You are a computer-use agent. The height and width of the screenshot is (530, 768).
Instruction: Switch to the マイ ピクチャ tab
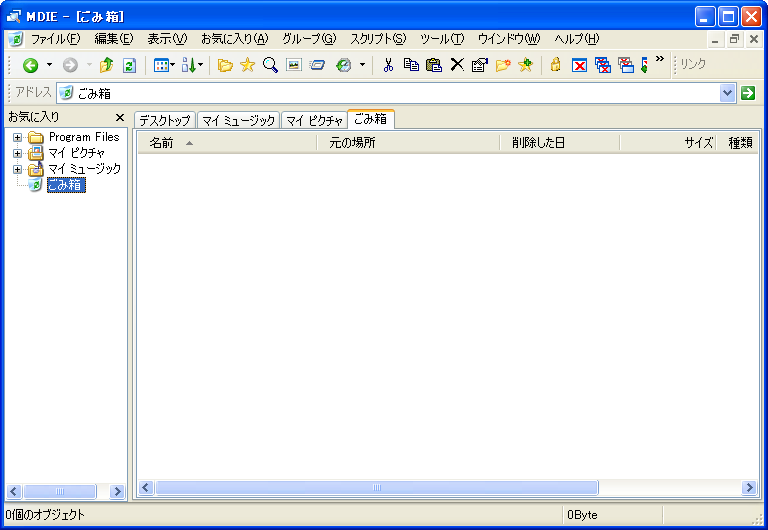[x=313, y=121]
